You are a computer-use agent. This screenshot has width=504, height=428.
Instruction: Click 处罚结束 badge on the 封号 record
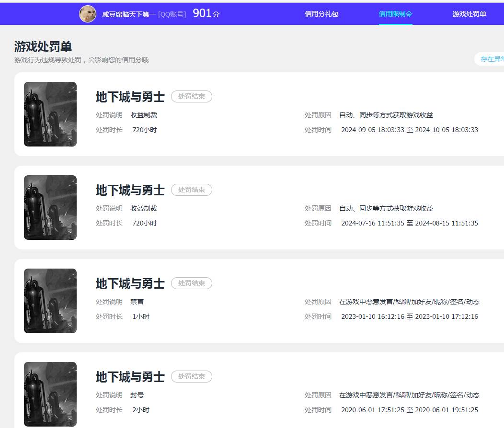(192, 377)
